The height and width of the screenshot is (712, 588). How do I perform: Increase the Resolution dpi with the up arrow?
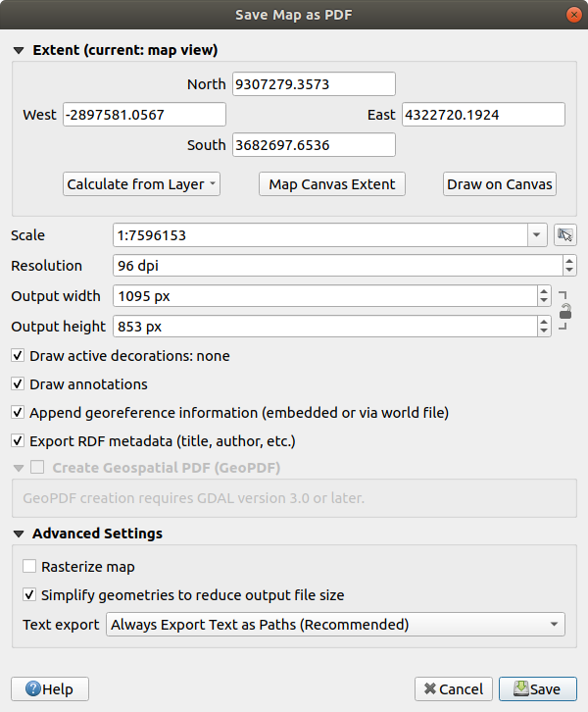pyautogui.click(x=569, y=261)
